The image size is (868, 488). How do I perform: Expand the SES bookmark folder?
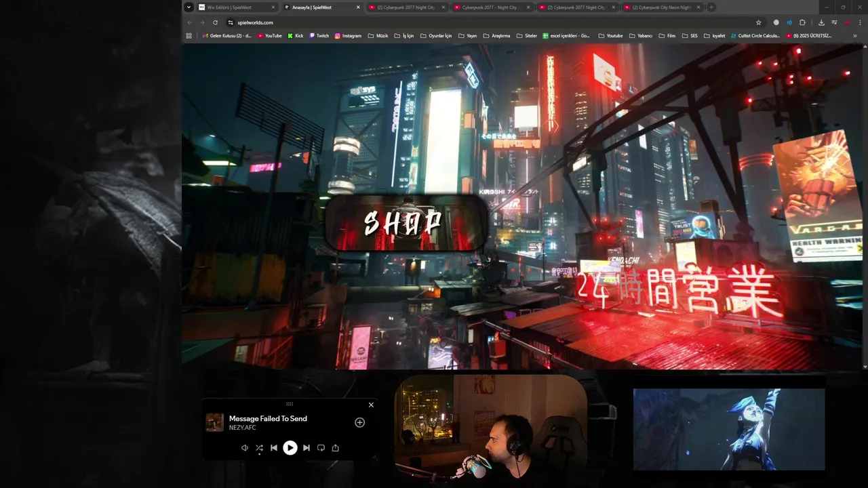[690, 35]
